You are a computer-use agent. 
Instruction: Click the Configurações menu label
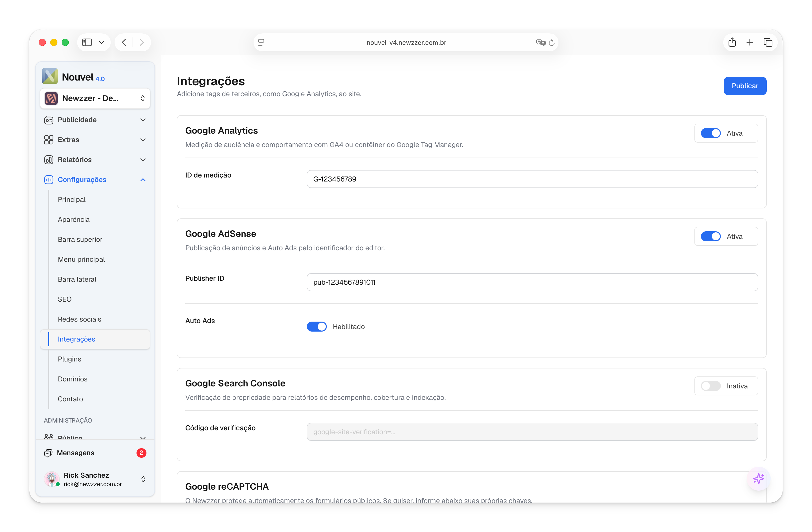coord(82,179)
